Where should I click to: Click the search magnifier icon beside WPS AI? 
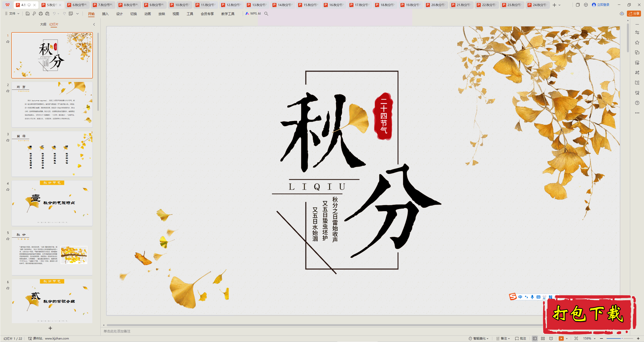266,14
